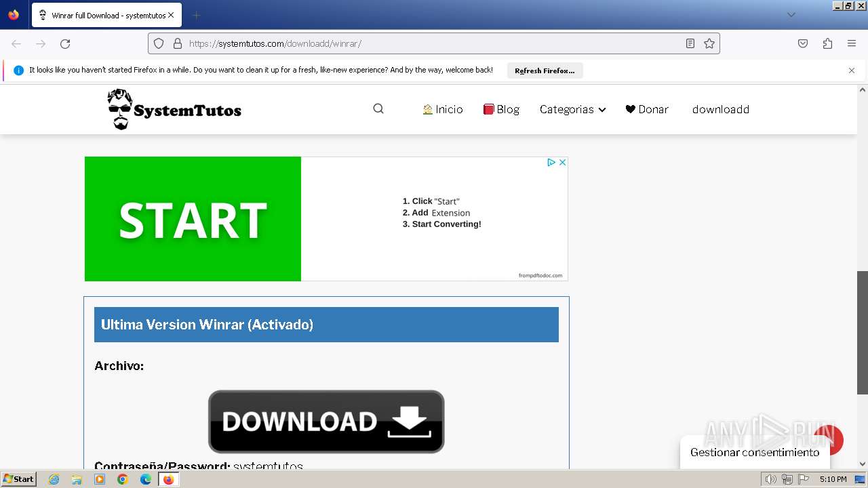Open the Save to Pocket icon
Image resolution: width=868 pixels, height=488 pixels.
pyautogui.click(x=803, y=43)
